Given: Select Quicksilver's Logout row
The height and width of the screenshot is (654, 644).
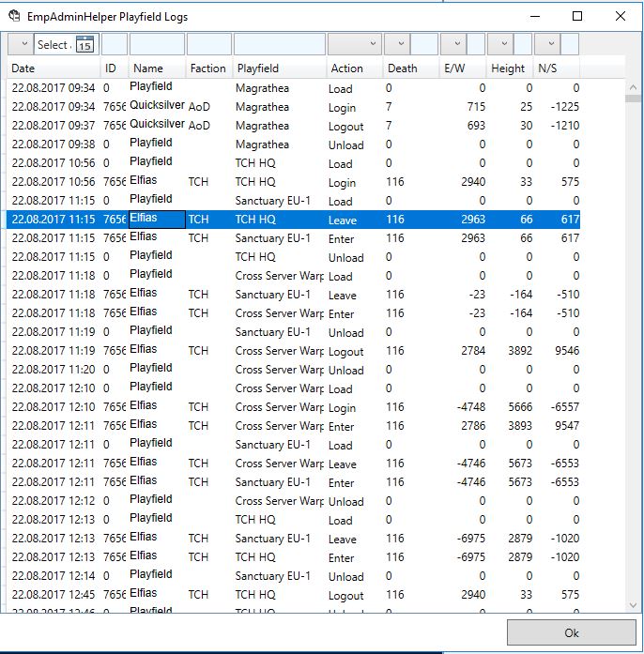Looking at the screenshot, I should pyautogui.click(x=294, y=126).
